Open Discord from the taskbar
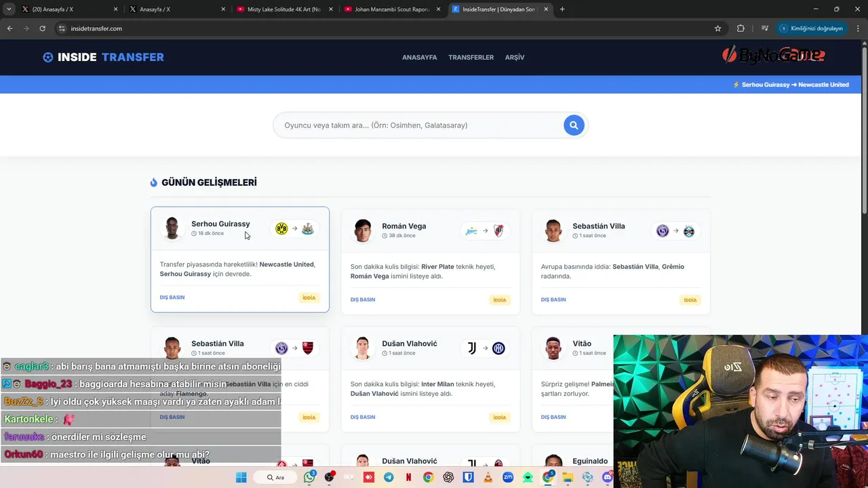Image resolution: width=868 pixels, height=488 pixels. (607, 477)
